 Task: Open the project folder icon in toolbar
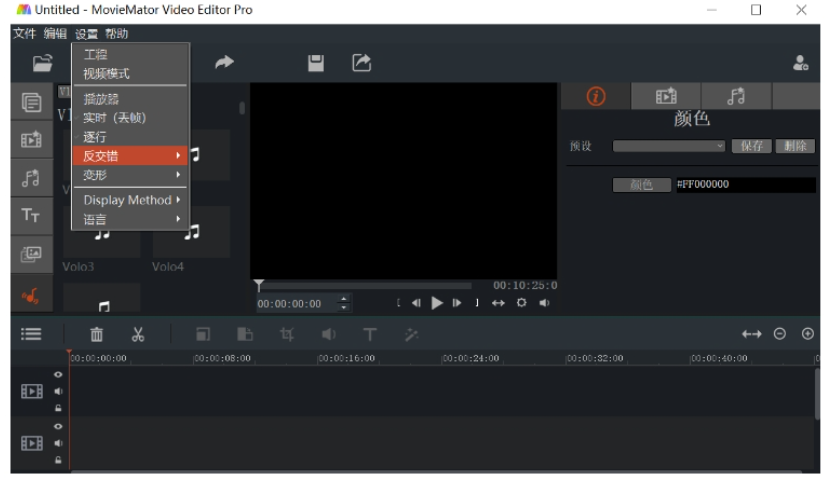pyautogui.click(x=42, y=63)
